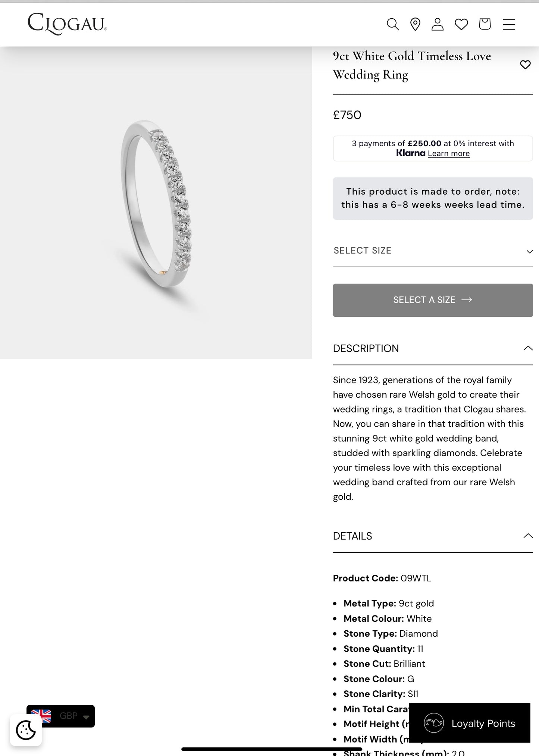Click the Clogau logo

[67, 24]
